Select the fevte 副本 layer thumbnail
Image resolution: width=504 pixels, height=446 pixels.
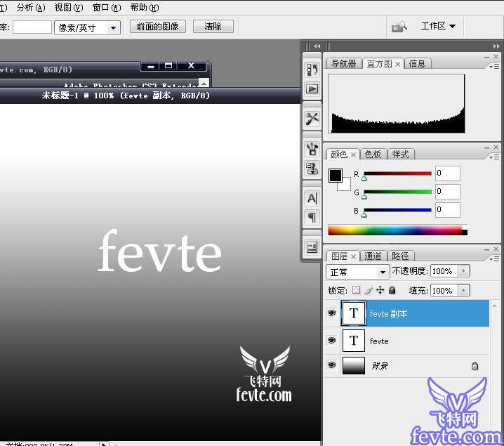(354, 313)
